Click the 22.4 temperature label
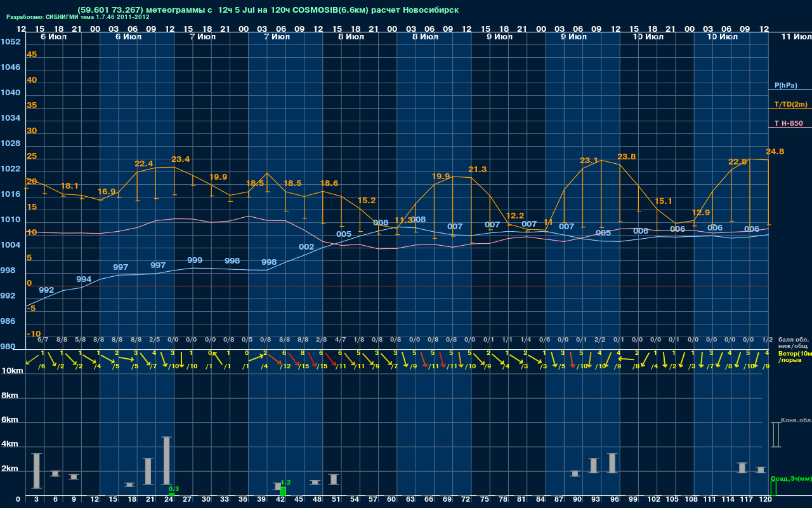Screen dimensions: 812x508 click(144, 164)
